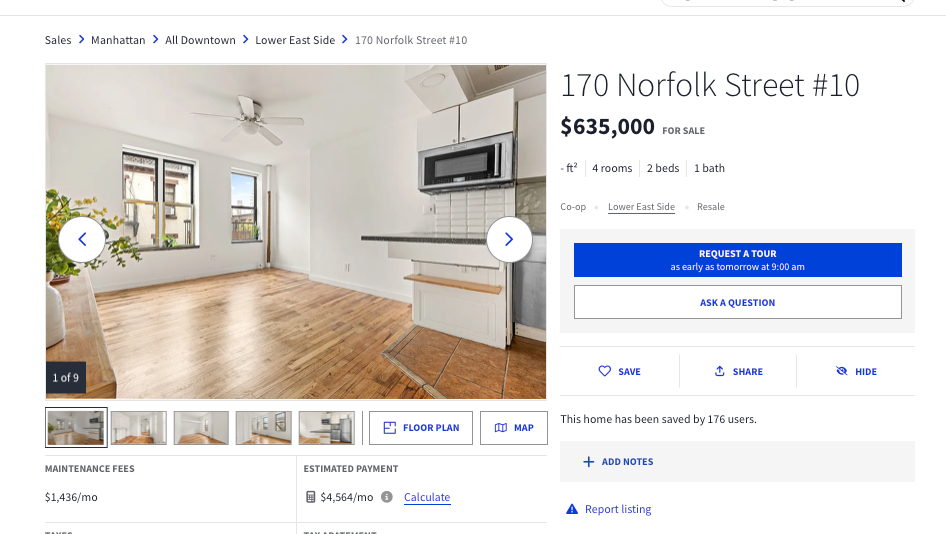This screenshot has width=946, height=534.
Task: Request a tour of the apartment
Action: tap(737, 260)
